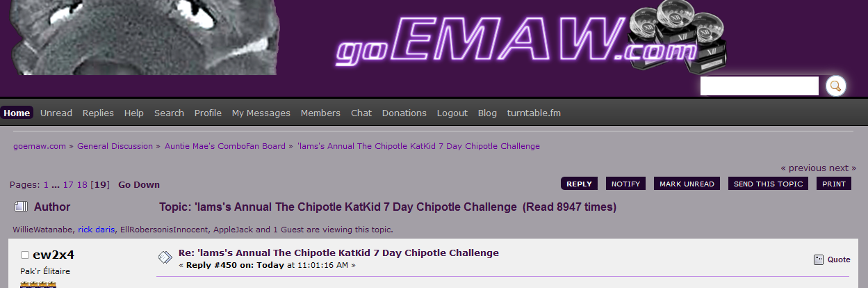Click the REPLY button
This screenshot has width=868, height=288.
[579, 184]
